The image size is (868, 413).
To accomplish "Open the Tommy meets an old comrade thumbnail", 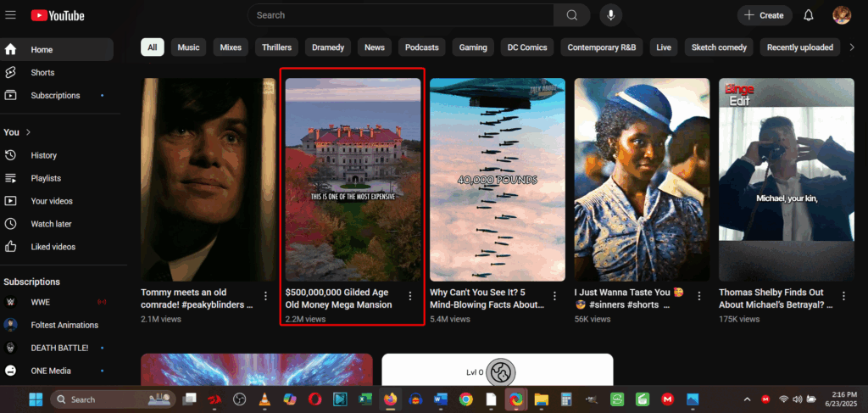I will 209,180.
